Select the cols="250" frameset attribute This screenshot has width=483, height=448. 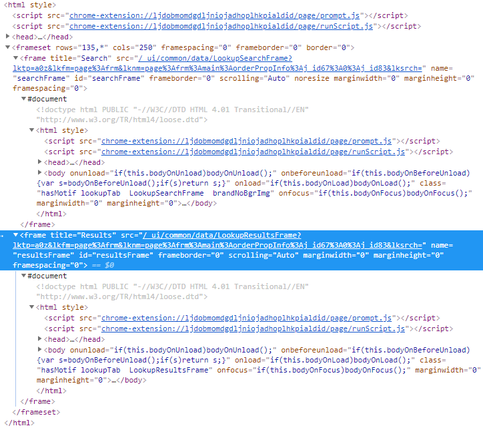click(x=135, y=48)
